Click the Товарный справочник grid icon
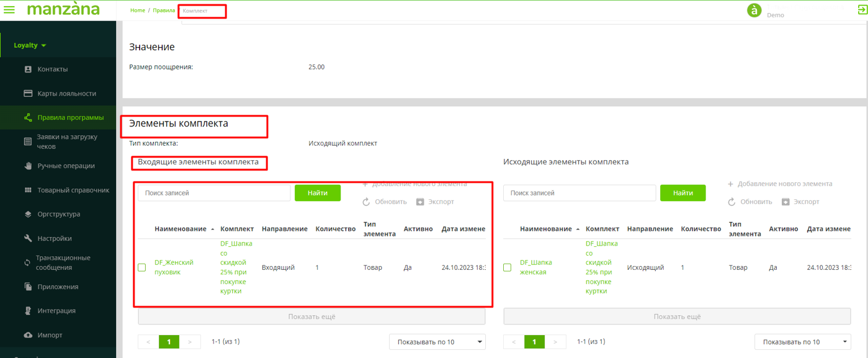Screen dimensions: 868x358 pos(28,190)
